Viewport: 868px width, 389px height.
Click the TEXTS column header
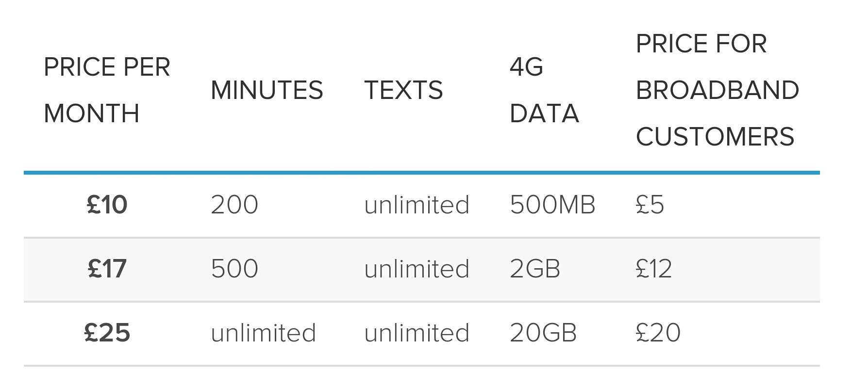pyautogui.click(x=403, y=90)
